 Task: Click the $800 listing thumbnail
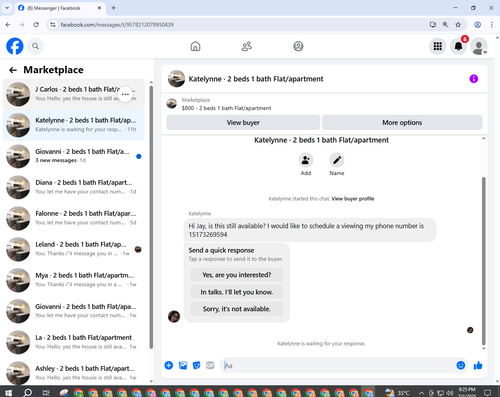click(x=172, y=104)
